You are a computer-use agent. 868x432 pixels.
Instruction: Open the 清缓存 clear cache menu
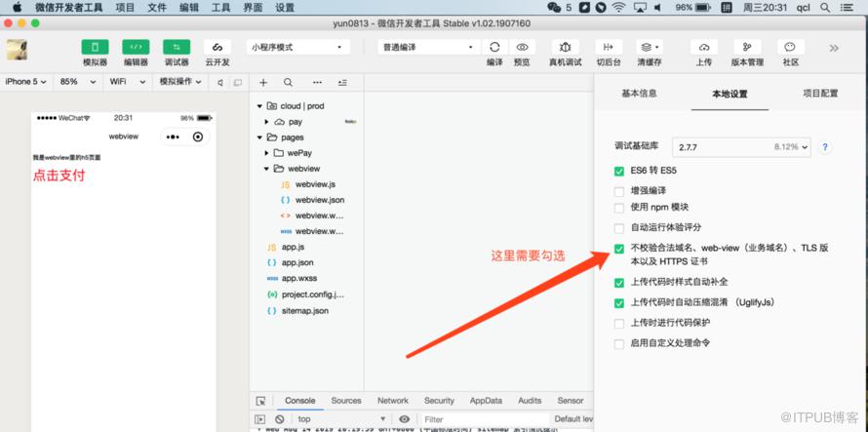pos(650,47)
